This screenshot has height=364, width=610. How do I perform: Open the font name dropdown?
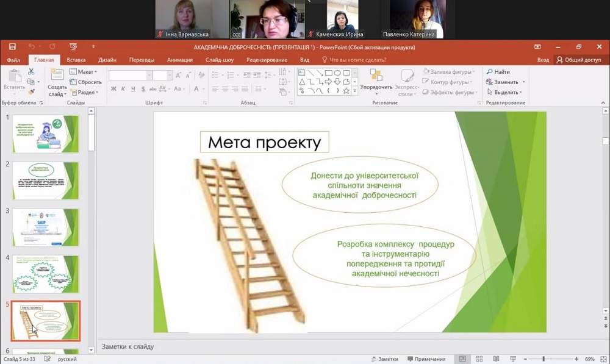click(x=149, y=75)
